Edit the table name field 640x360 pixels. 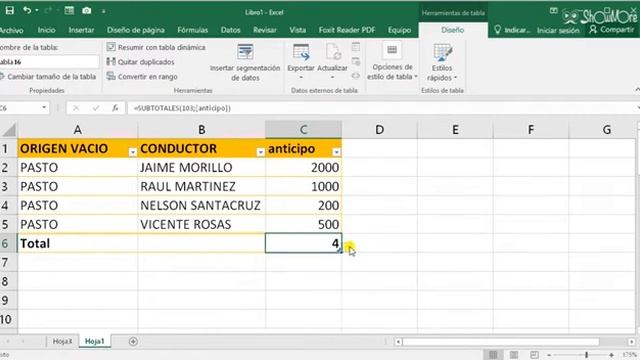(x=49, y=62)
